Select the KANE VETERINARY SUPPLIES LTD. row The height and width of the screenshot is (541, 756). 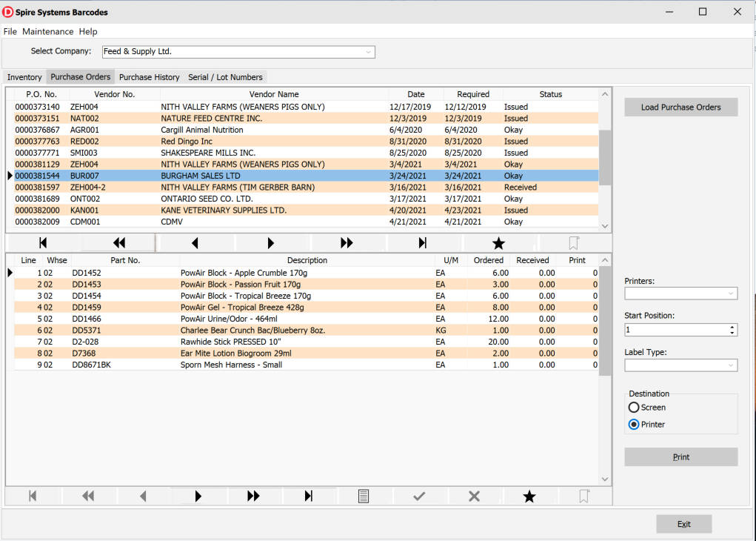[306, 210]
